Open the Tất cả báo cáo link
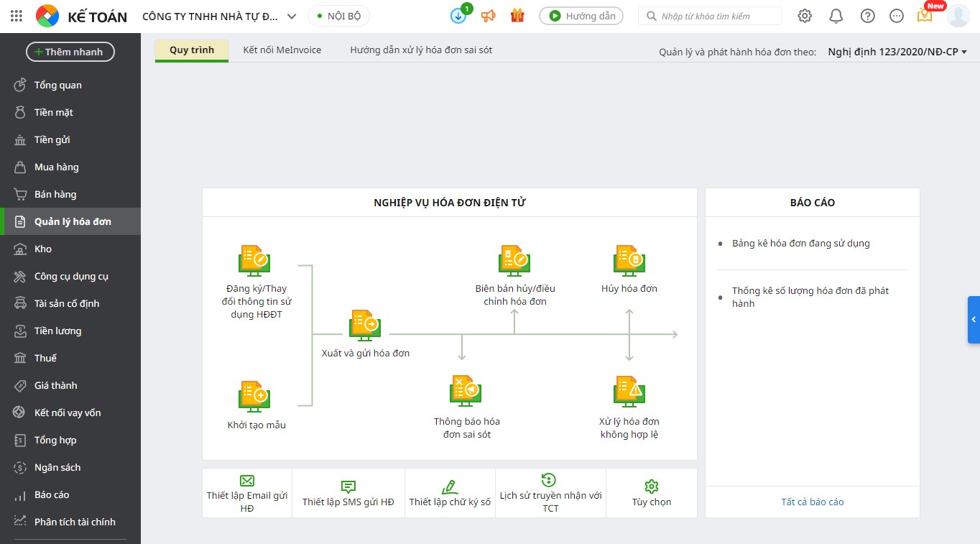Screen dimensions: 980x544 (813, 502)
